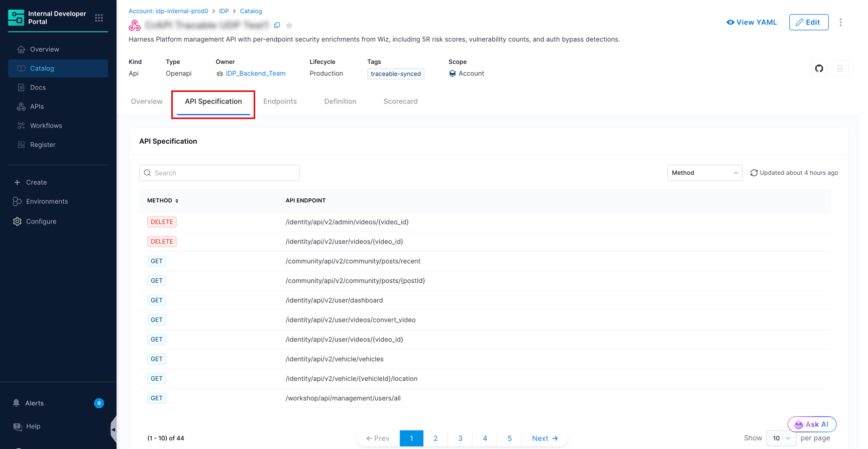Click the traceable-synced tag
This screenshot has width=868, height=449.
[396, 74]
